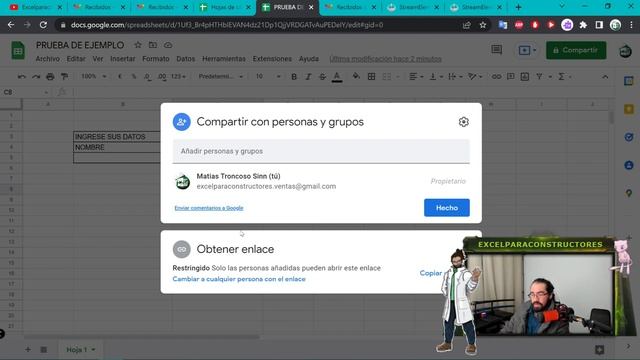The image size is (640, 360).
Task: Click the browser address bar URL
Action: (227, 25)
